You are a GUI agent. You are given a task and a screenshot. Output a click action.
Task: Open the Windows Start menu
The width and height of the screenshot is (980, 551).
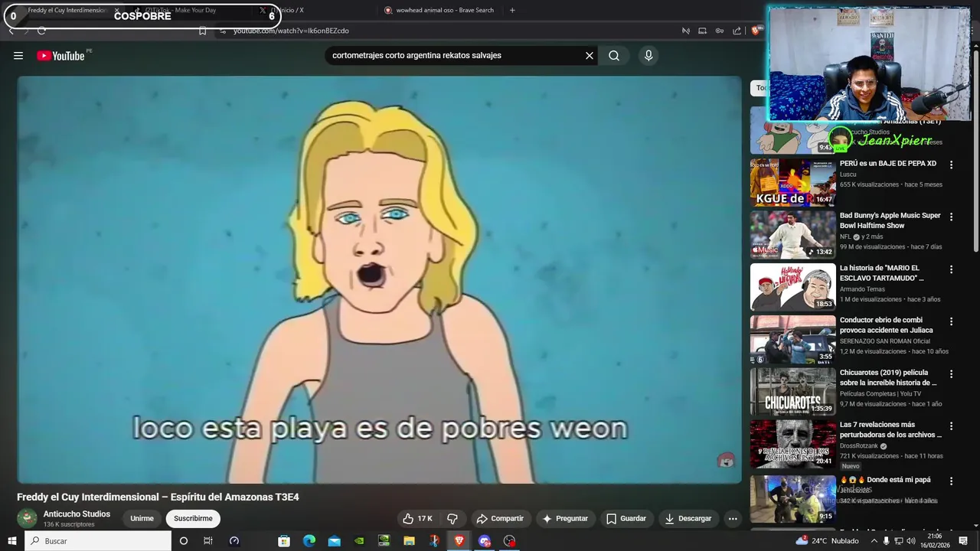coord(12,541)
